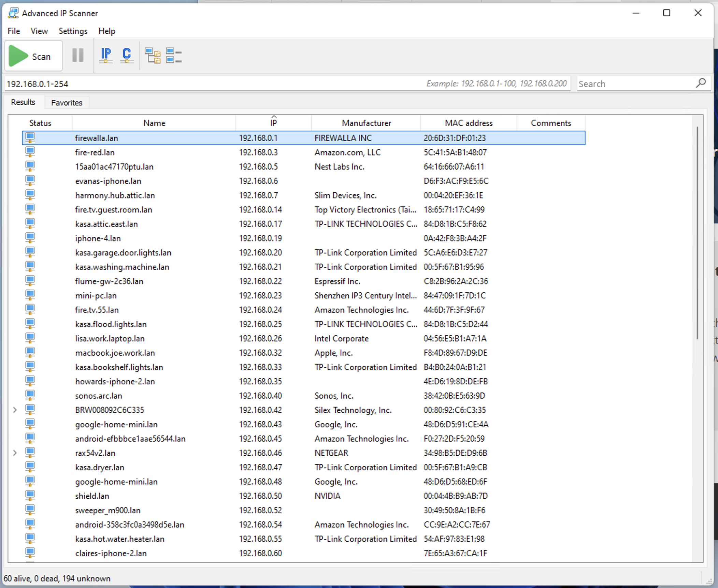718x588 pixels.
Task: Click the IP range input field
Action: click(x=205, y=84)
